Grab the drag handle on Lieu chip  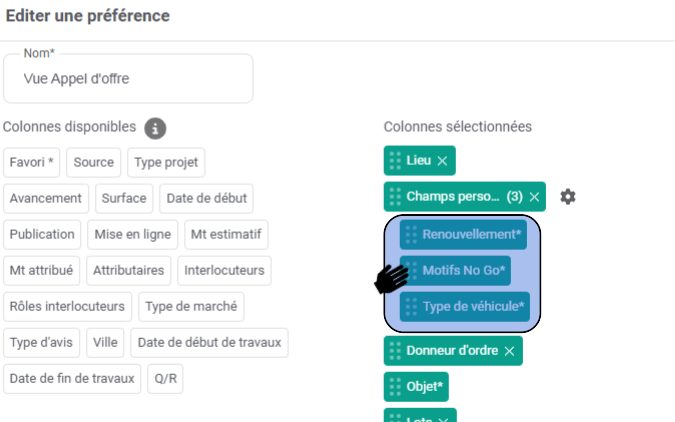point(395,161)
